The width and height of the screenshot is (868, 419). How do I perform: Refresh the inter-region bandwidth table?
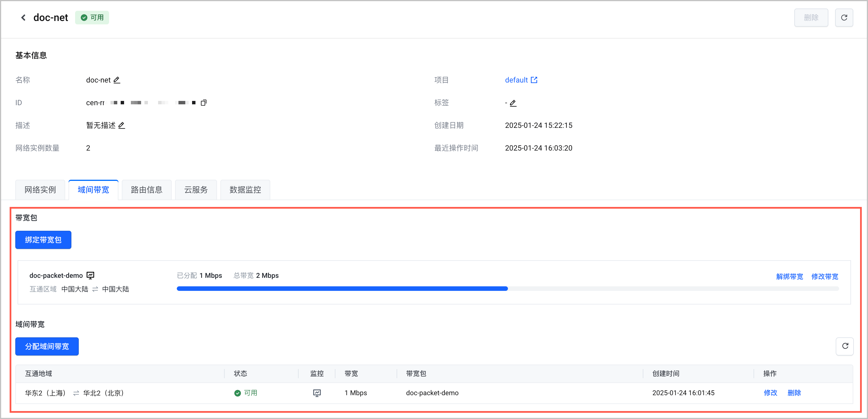[x=845, y=346]
